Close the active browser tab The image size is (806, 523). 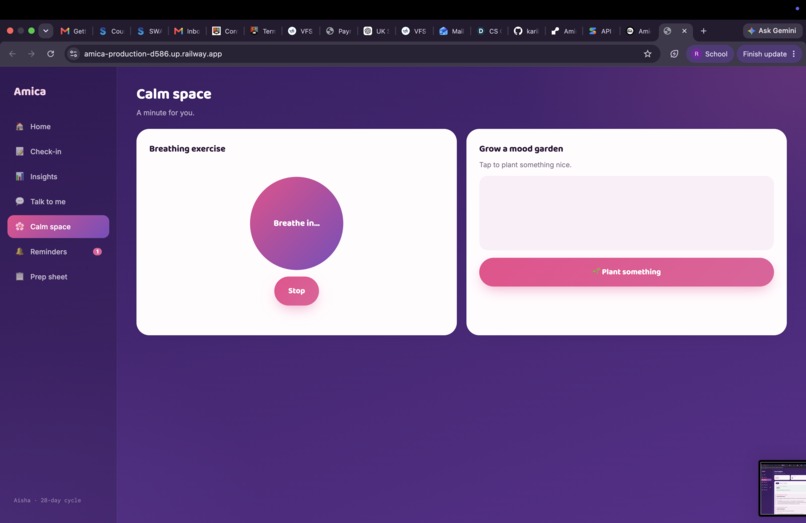[684, 31]
